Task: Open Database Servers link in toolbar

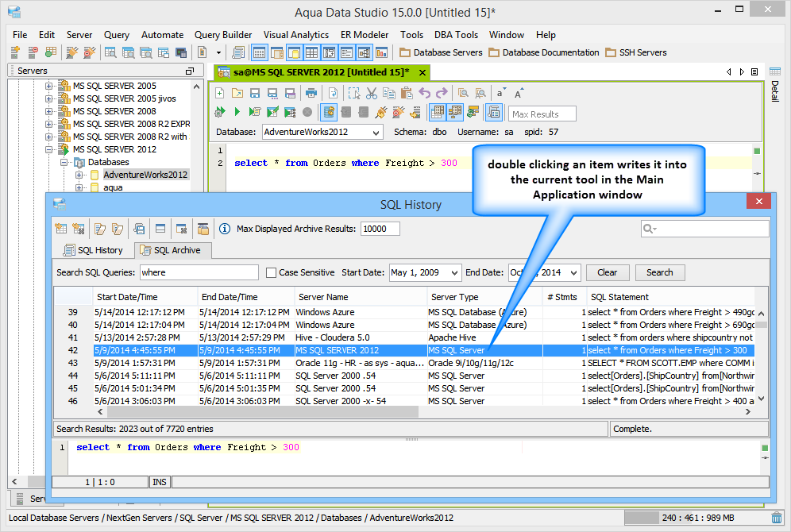Action: pyautogui.click(x=441, y=52)
